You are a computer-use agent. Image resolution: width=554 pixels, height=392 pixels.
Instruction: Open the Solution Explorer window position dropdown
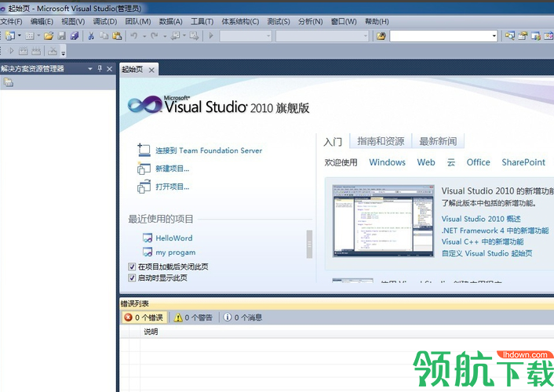[90, 69]
